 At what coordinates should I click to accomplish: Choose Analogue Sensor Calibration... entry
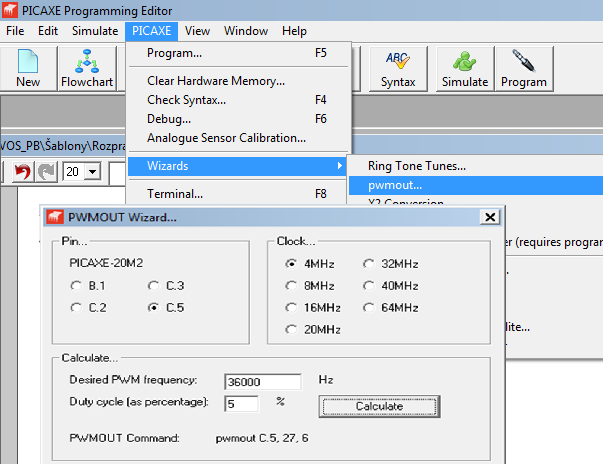(238, 138)
